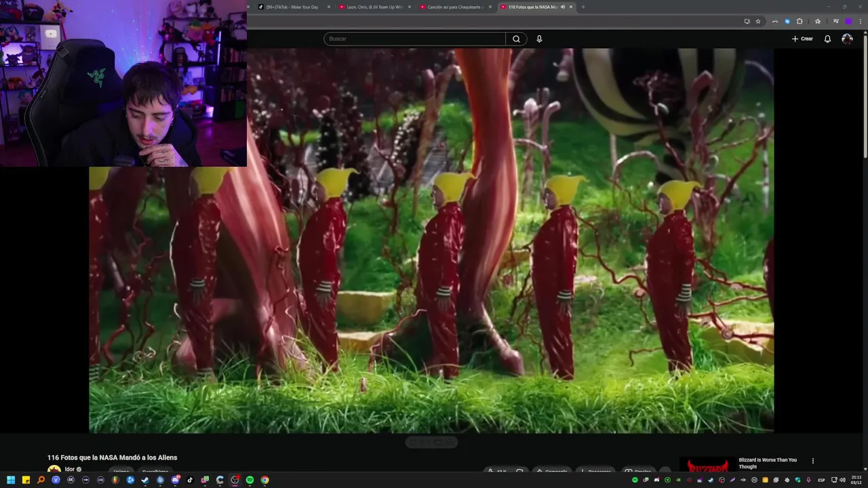Switch ESP keyboard language indicator
The width and height of the screenshot is (868, 488).
pos(821,480)
